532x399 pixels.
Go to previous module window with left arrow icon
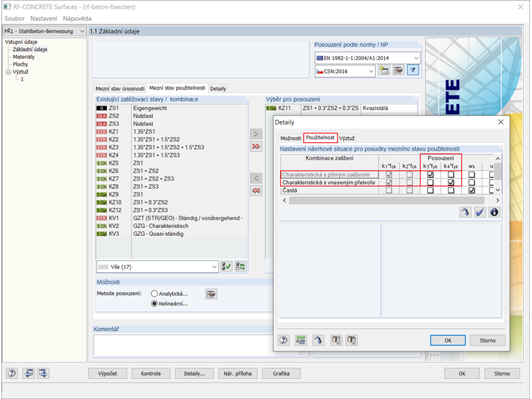tap(29, 373)
